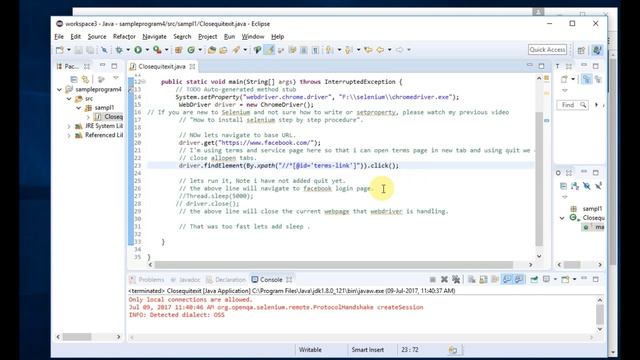The image size is (640, 360).
Task: Click the Clear Console icon
Action: (x=471, y=280)
